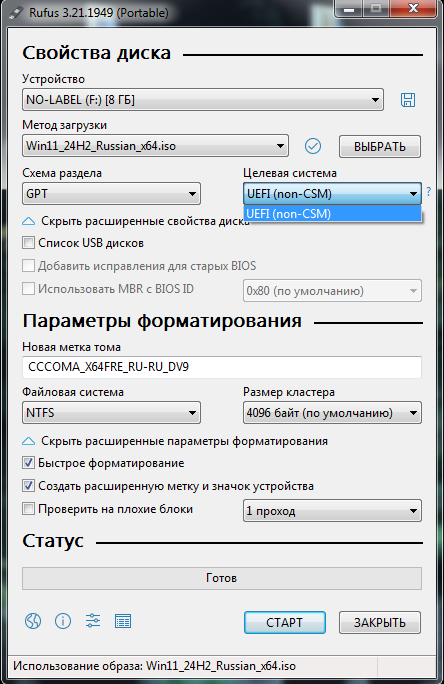The width and height of the screenshot is (444, 684).
Task: Click the Новая метка тома input field
Action: (x=222, y=367)
